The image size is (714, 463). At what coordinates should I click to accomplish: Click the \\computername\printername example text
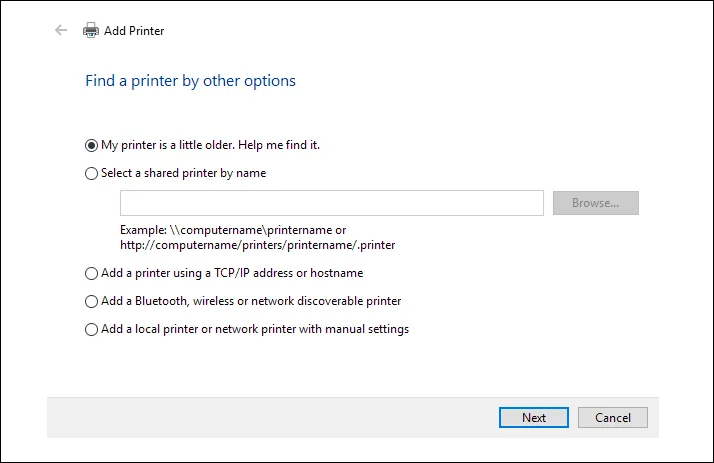tap(232, 230)
